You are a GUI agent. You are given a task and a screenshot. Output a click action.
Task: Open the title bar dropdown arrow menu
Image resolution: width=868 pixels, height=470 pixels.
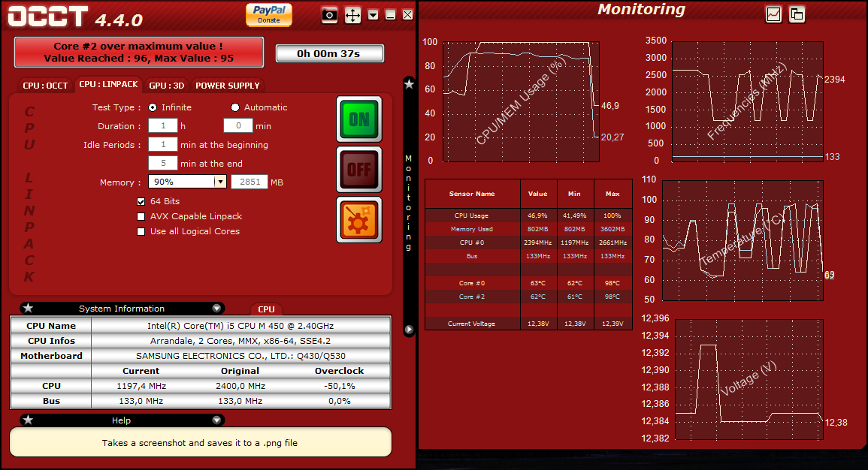(x=373, y=15)
